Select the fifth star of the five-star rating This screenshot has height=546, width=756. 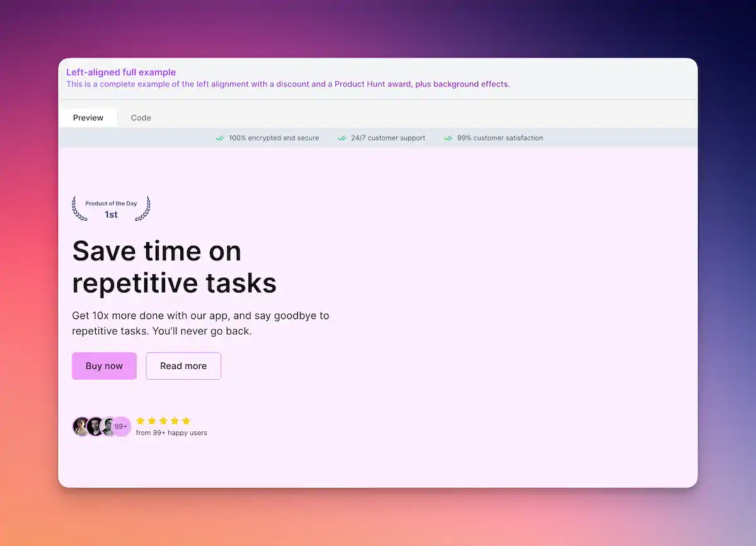coord(186,420)
